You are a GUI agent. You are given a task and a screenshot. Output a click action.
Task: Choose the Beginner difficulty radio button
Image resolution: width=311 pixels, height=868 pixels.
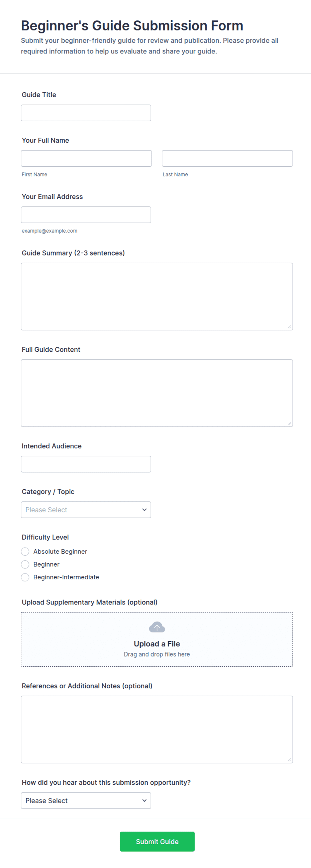25,564
